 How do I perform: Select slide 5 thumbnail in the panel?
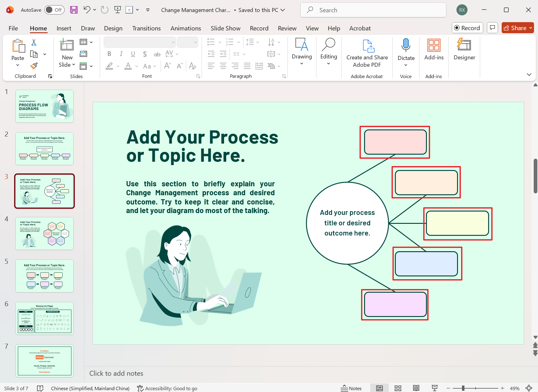[44, 276]
